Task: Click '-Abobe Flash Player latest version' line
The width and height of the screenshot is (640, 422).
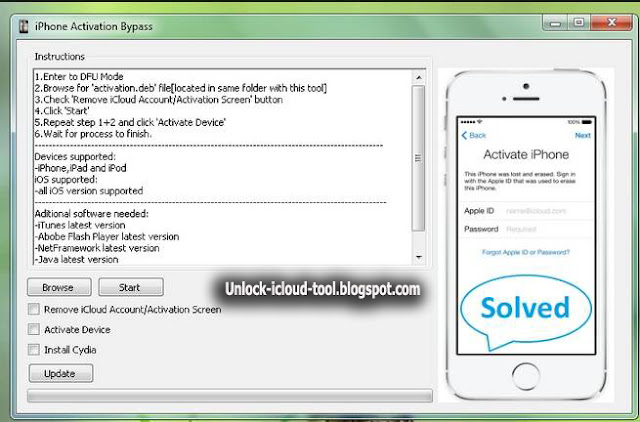Action: point(107,237)
